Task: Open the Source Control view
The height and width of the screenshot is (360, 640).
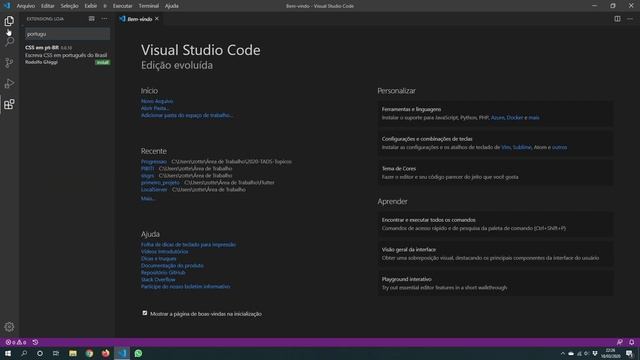Action: tap(9, 62)
